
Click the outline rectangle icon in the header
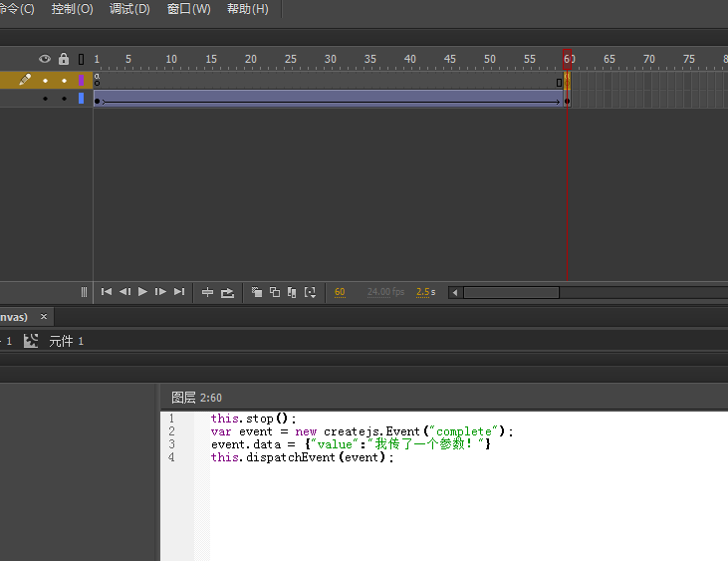pos(82,59)
